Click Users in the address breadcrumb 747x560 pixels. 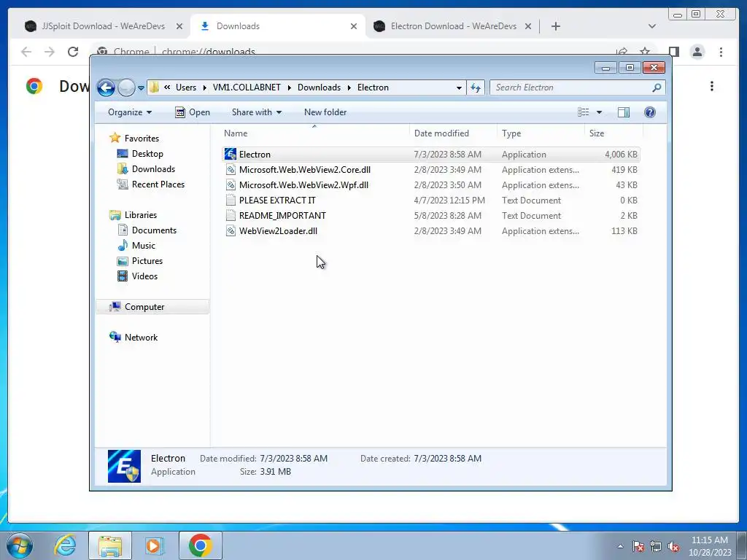coord(186,87)
